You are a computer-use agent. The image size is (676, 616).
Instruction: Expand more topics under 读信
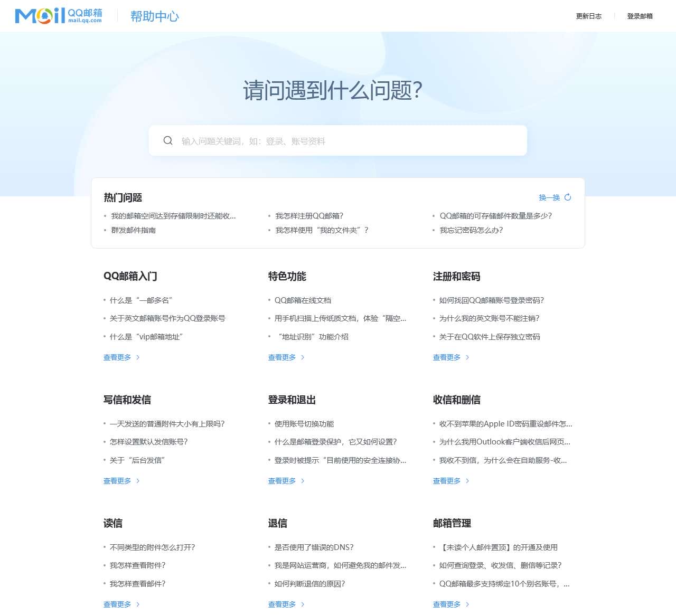118,604
